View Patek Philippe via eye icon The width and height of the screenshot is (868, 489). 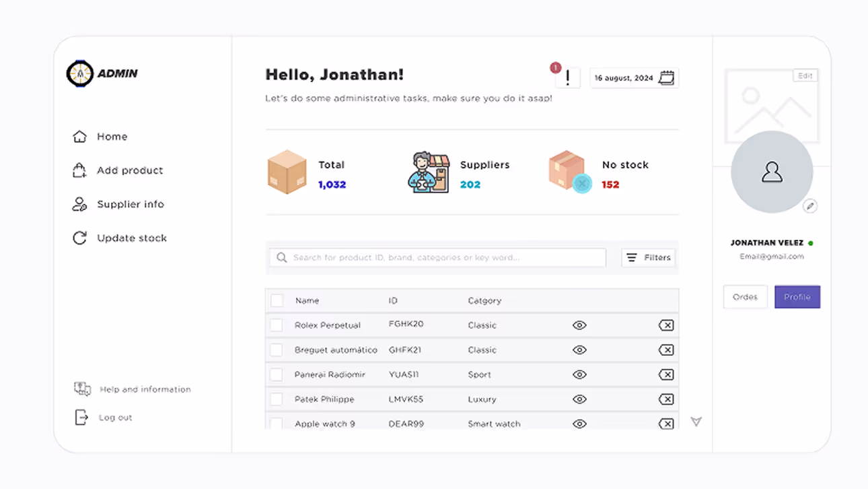[x=579, y=399]
